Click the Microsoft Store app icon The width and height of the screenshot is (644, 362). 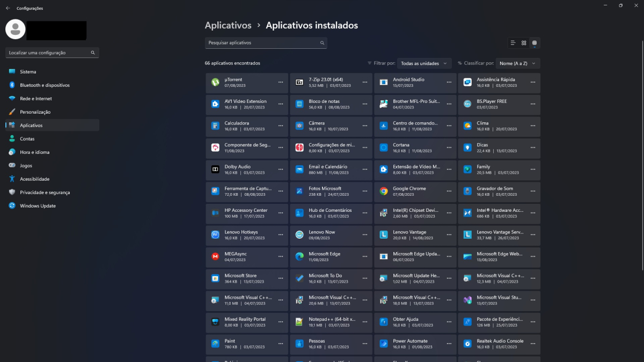(x=215, y=278)
